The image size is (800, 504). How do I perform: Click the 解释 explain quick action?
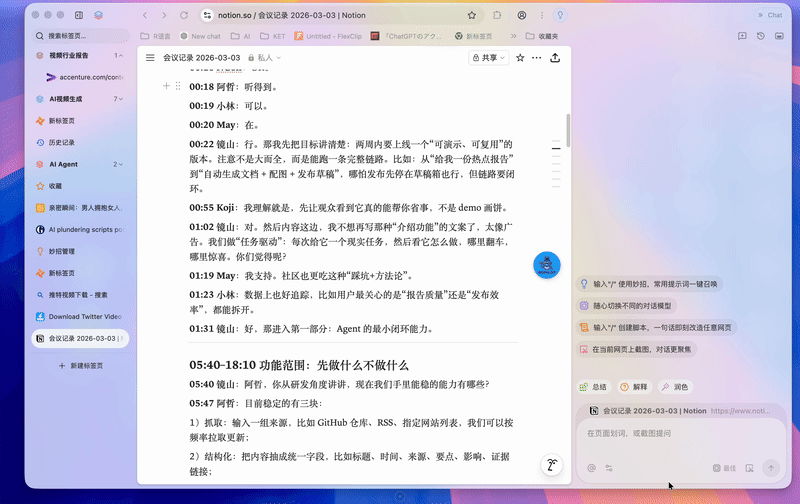[634, 387]
